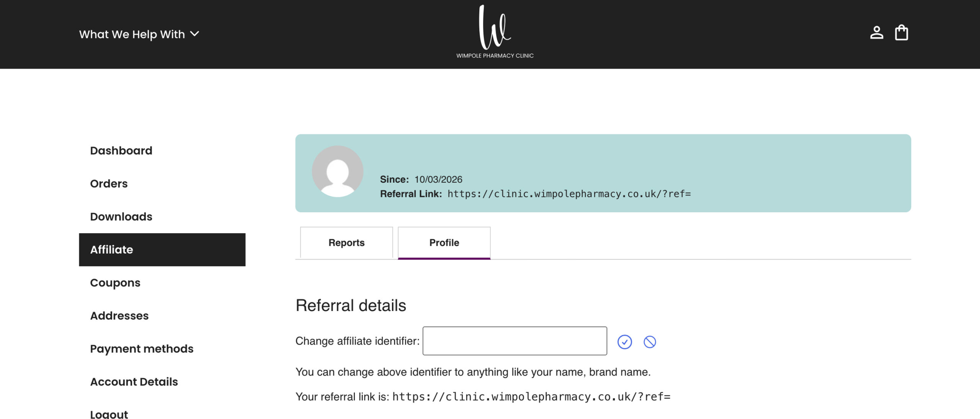Select Affiliate in the sidebar

point(111,250)
